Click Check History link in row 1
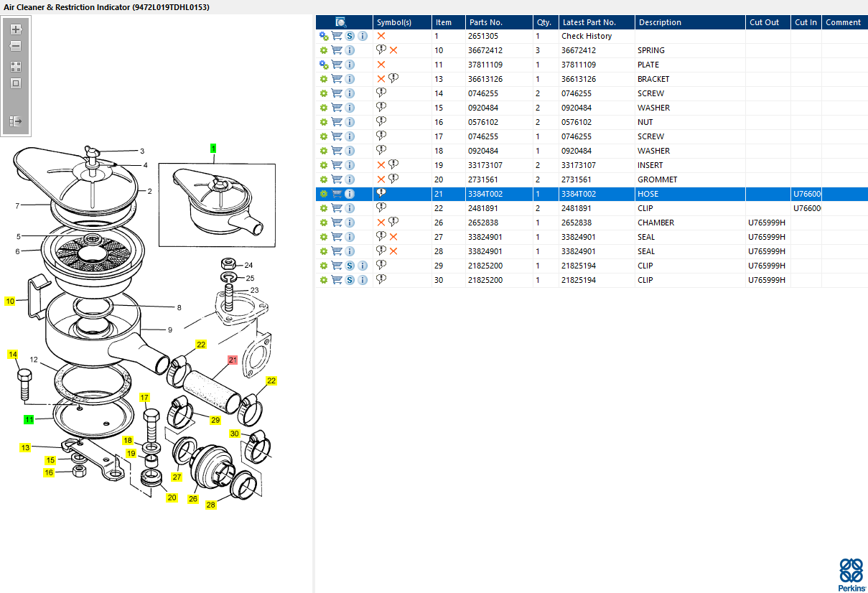868x593 pixels. tap(587, 36)
